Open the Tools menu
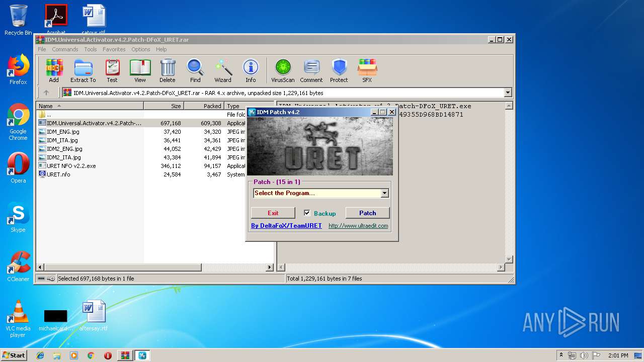 [91, 49]
